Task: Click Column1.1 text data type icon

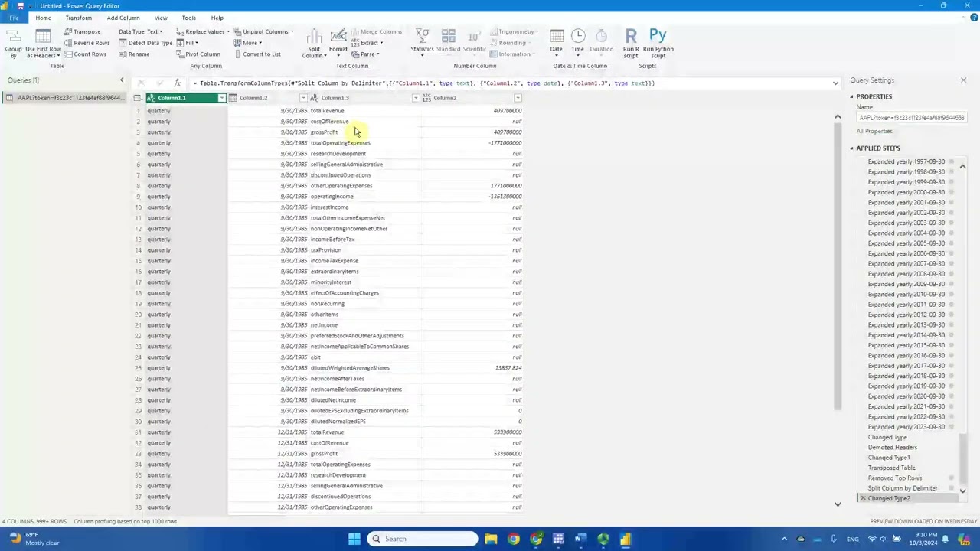Action: [x=152, y=98]
